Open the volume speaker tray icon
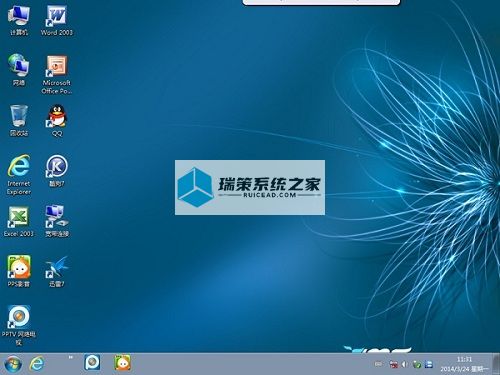Image resolution: width=500 pixels, height=375 pixels. pos(405,364)
